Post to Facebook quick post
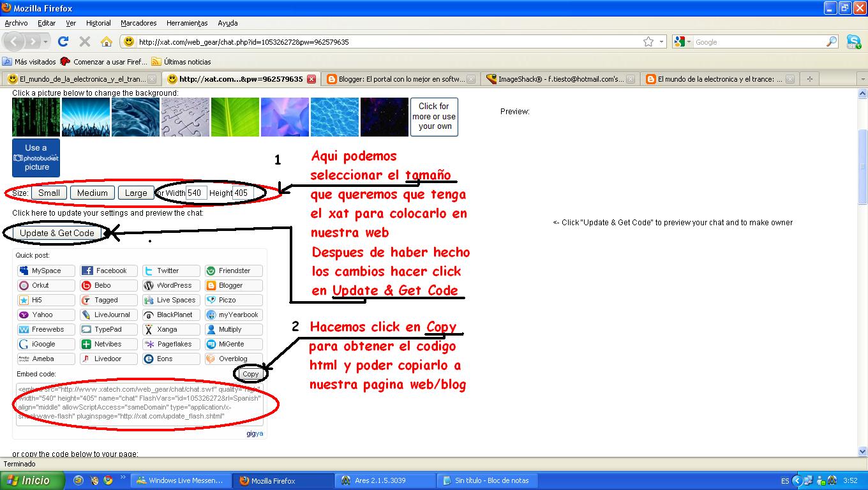 tap(108, 271)
